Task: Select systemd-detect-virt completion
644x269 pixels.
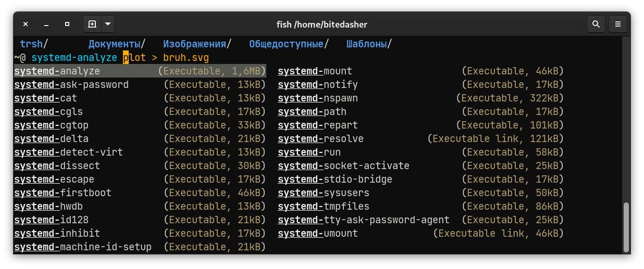Action: [140, 152]
